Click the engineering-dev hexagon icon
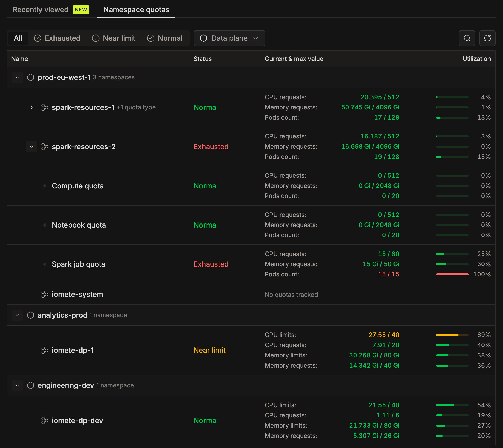The image size is (503, 448). click(31, 385)
